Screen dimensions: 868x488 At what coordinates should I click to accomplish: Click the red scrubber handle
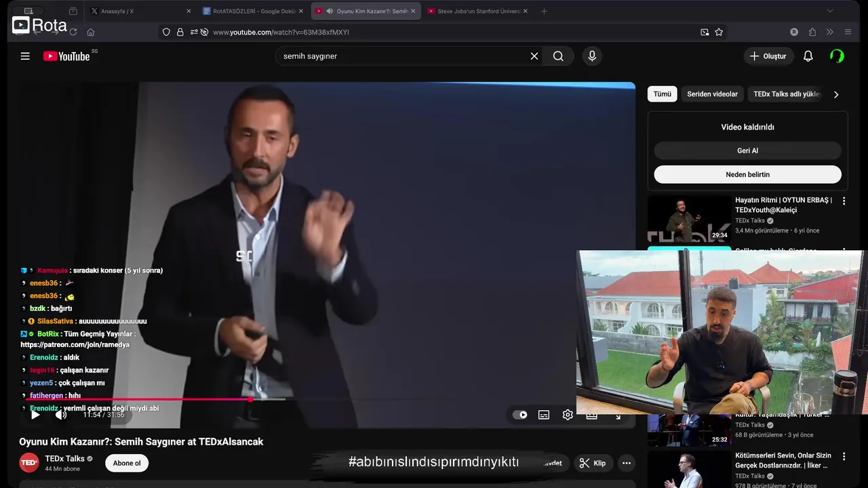(x=250, y=399)
